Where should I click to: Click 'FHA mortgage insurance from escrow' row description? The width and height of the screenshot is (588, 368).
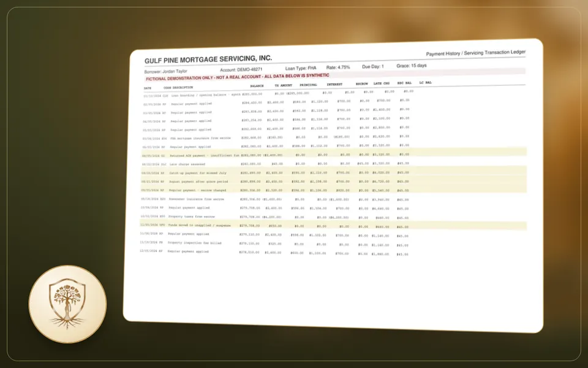coord(201,138)
